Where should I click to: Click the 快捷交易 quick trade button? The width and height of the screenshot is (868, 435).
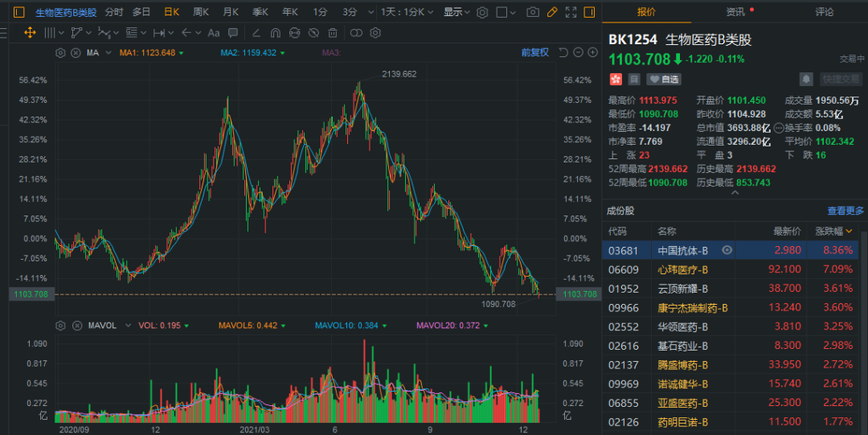pos(841,80)
